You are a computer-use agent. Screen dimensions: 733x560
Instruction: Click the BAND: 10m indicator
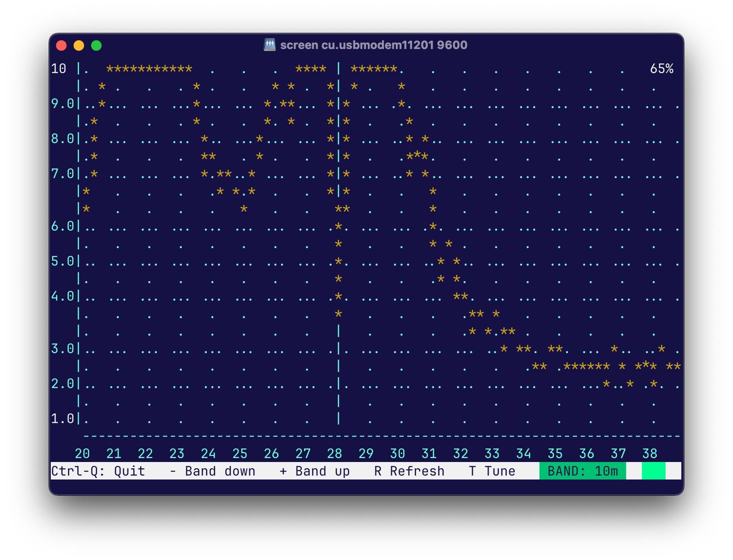point(582,471)
